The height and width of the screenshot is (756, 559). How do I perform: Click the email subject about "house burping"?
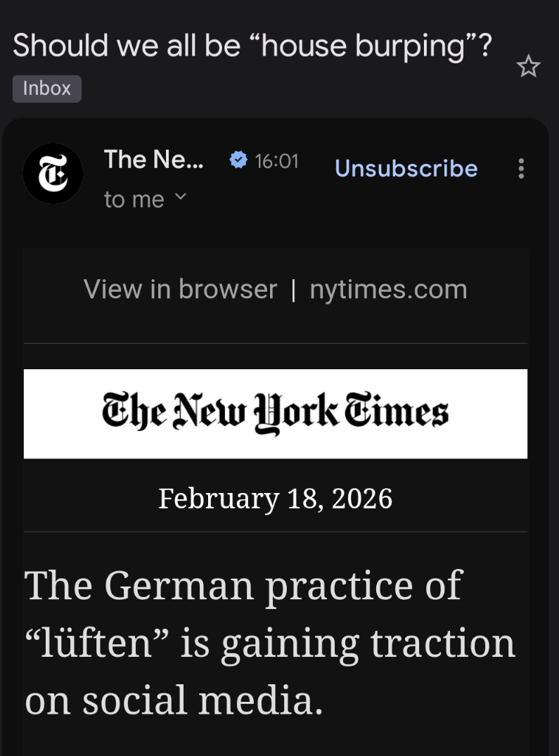(x=252, y=46)
